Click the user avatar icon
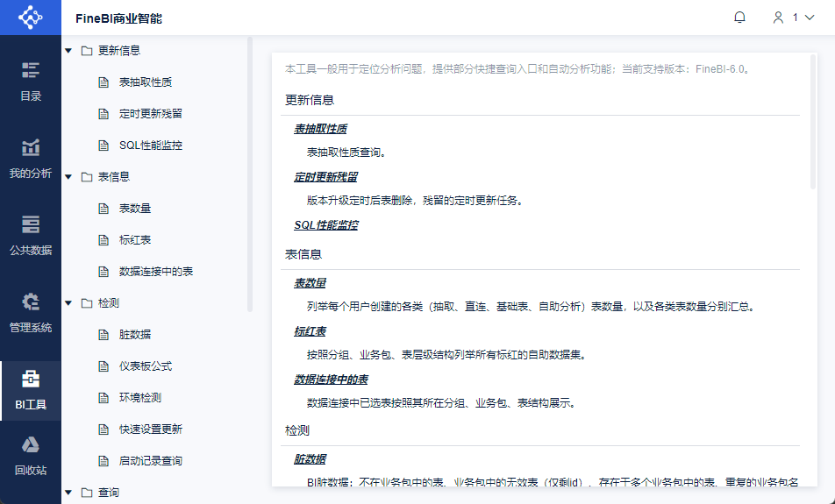This screenshot has height=504, width=835. click(x=778, y=18)
